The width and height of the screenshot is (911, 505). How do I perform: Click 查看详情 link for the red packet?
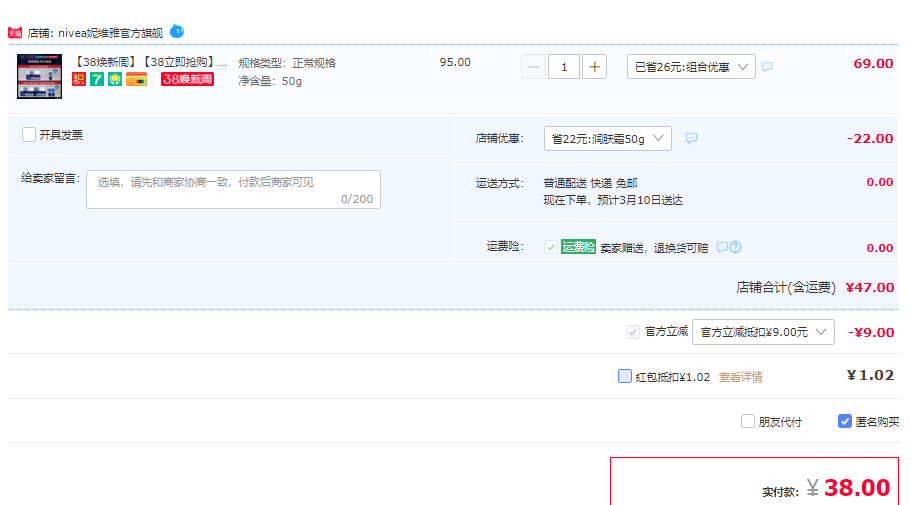coord(740,377)
